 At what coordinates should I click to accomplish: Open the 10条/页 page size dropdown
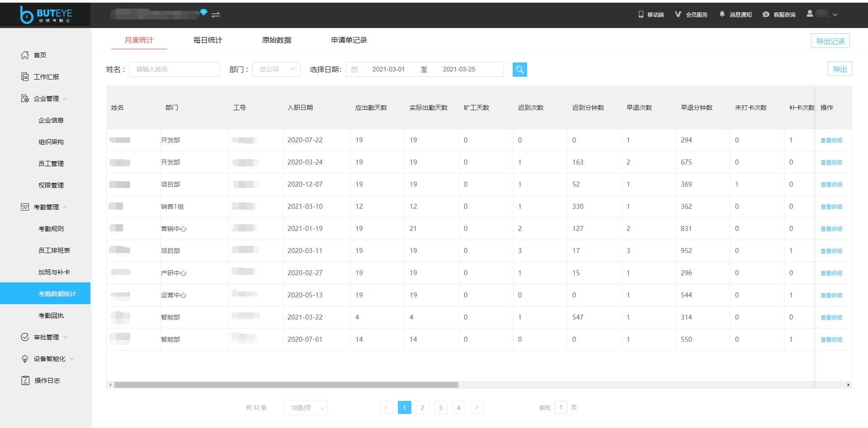(x=305, y=407)
